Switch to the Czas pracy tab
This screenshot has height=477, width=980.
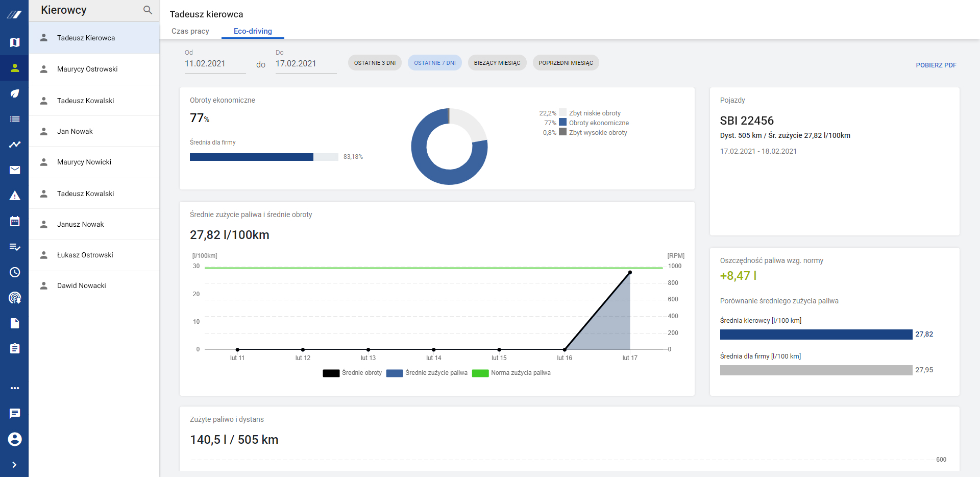190,31
